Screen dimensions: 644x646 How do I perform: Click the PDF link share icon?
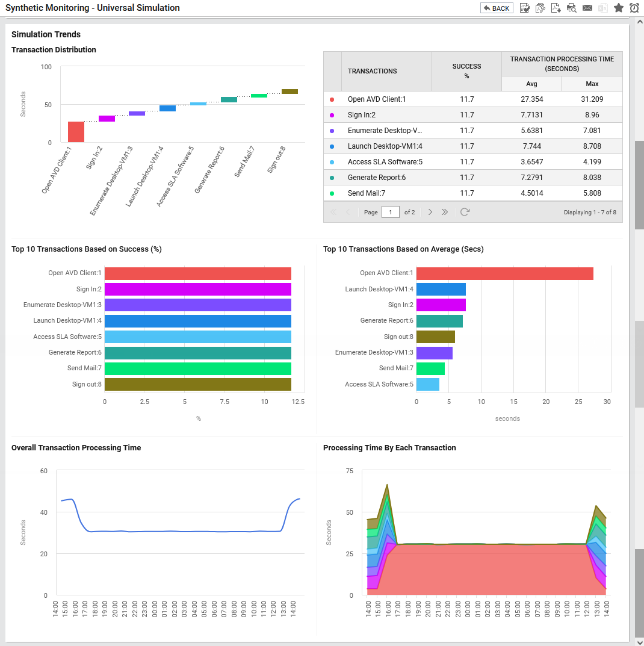(540, 8)
